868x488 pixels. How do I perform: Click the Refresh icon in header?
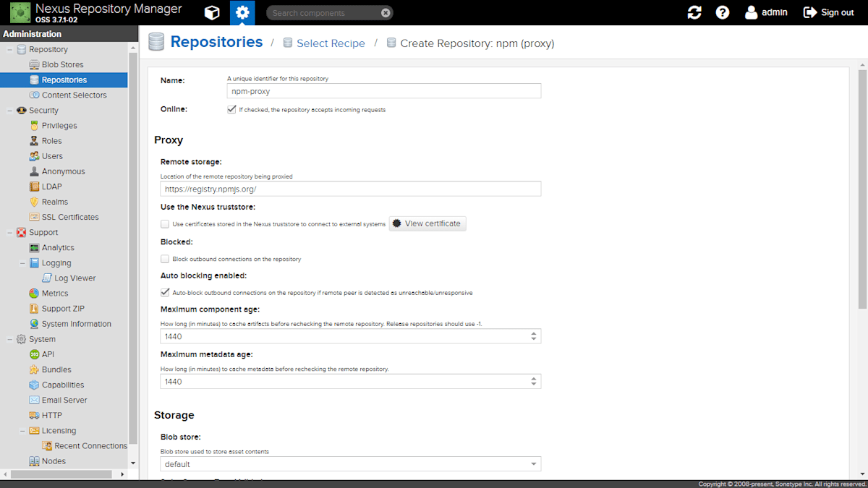(694, 12)
